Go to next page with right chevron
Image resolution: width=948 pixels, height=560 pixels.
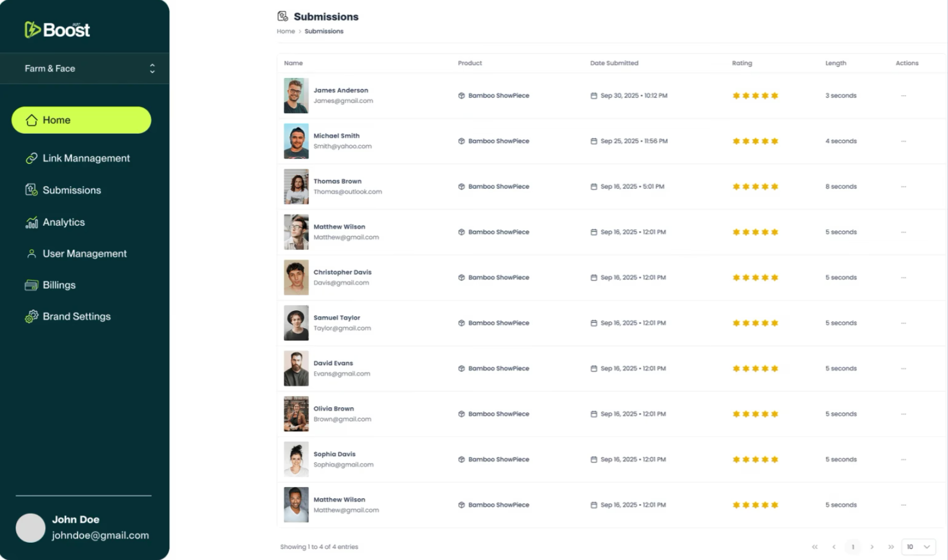point(872,547)
